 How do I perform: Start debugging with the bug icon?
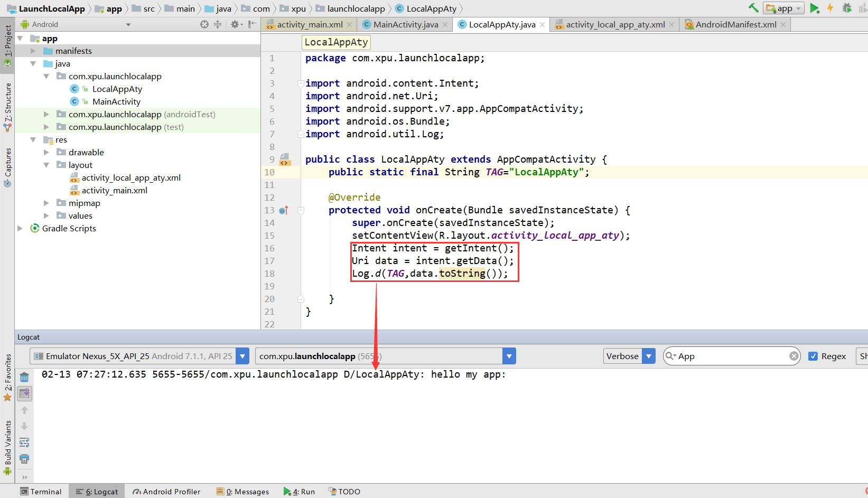pos(847,8)
